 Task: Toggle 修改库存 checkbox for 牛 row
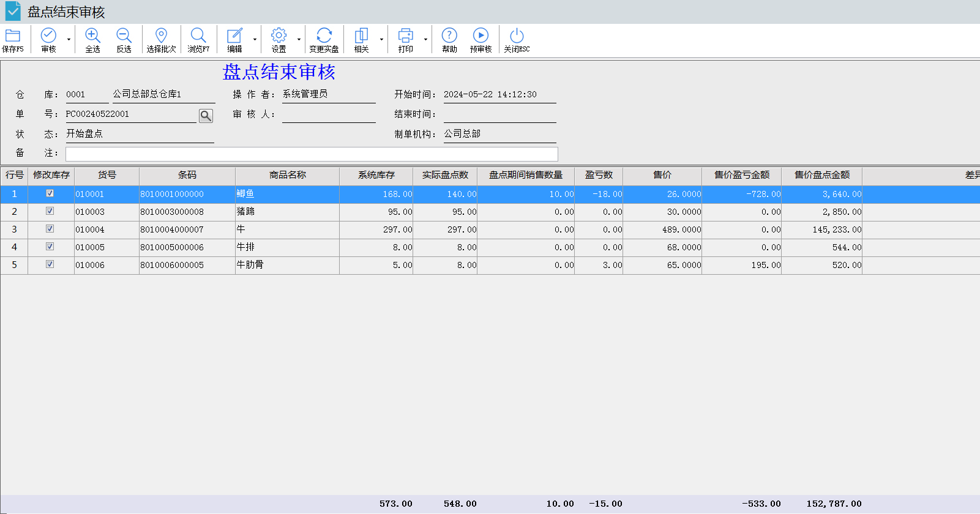(50, 229)
